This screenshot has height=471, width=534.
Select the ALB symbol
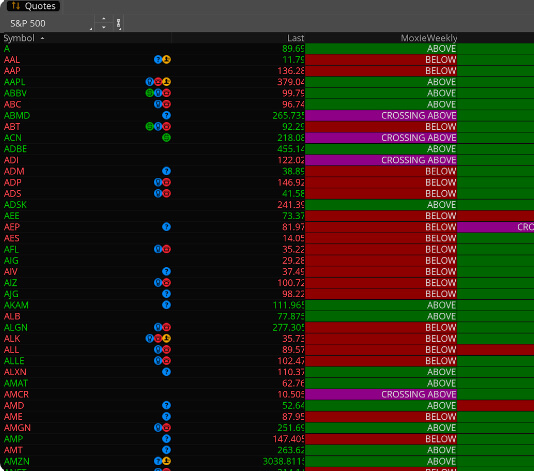click(12, 316)
